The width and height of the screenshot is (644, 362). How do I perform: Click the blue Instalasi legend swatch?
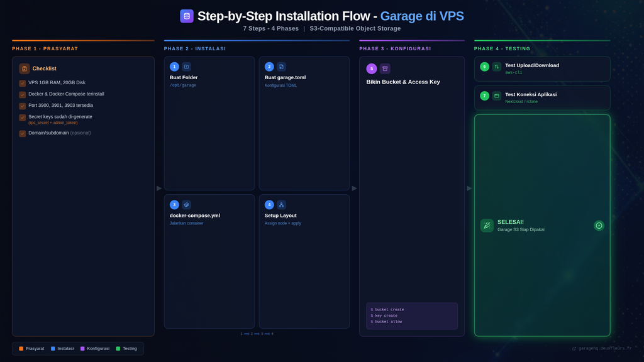pos(53,348)
